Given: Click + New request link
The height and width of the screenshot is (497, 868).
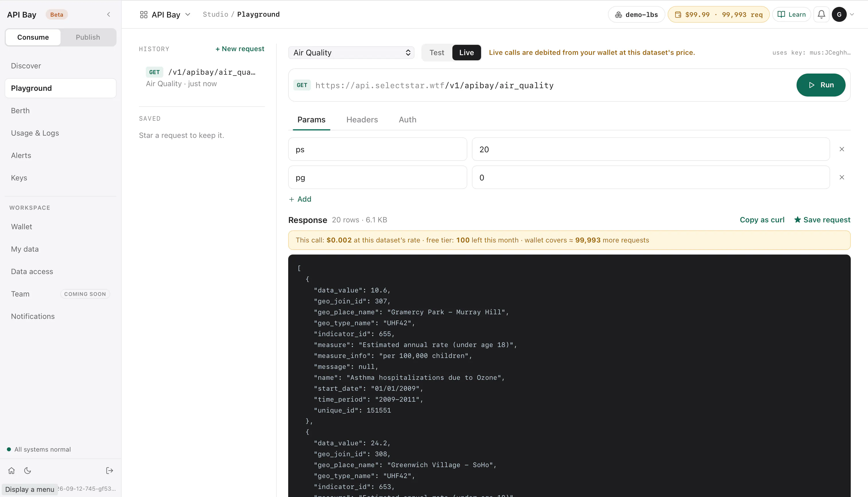Looking at the screenshot, I should [240, 49].
